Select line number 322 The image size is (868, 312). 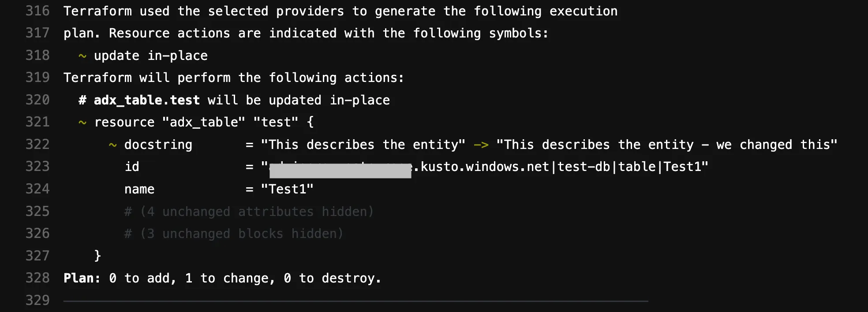click(x=37, y=145)
